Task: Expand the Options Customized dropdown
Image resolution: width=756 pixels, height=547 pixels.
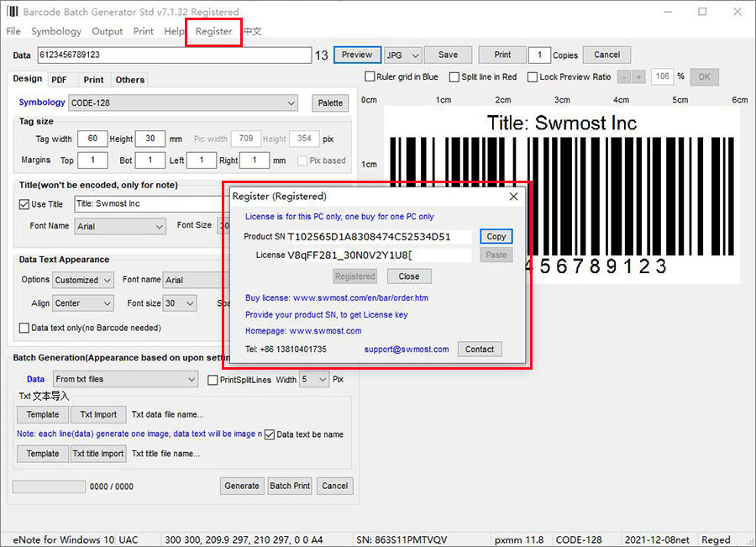Action: [83, 280]
